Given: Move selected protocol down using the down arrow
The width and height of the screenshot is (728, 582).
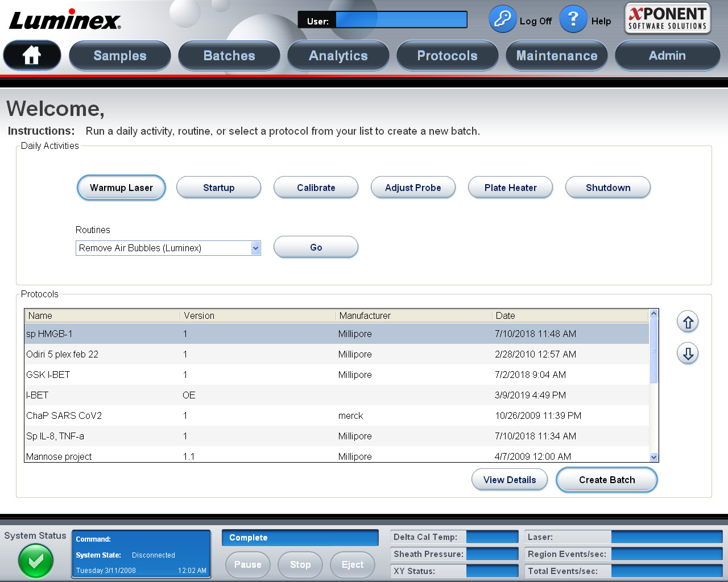Looking at the screenshot, I should tap(688, 354).
